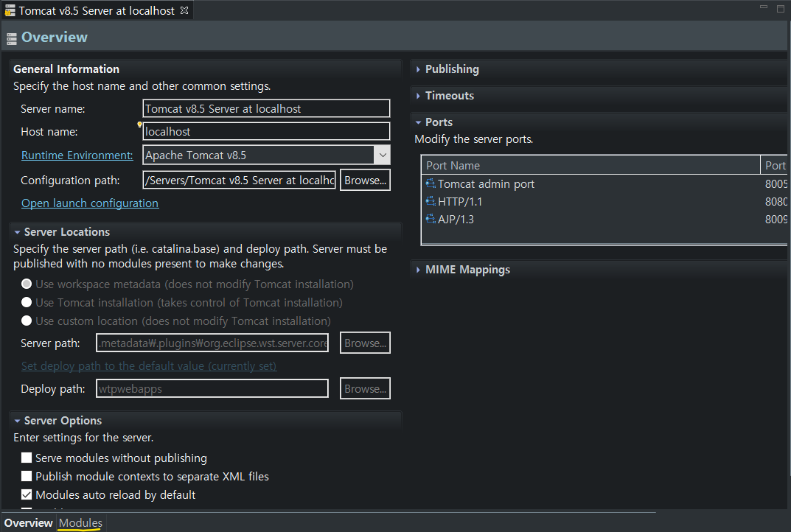Image resolution: width=791 pixels, height=532 pixels.
Task: Click the General Information heading
Action: tap(66, 69)
